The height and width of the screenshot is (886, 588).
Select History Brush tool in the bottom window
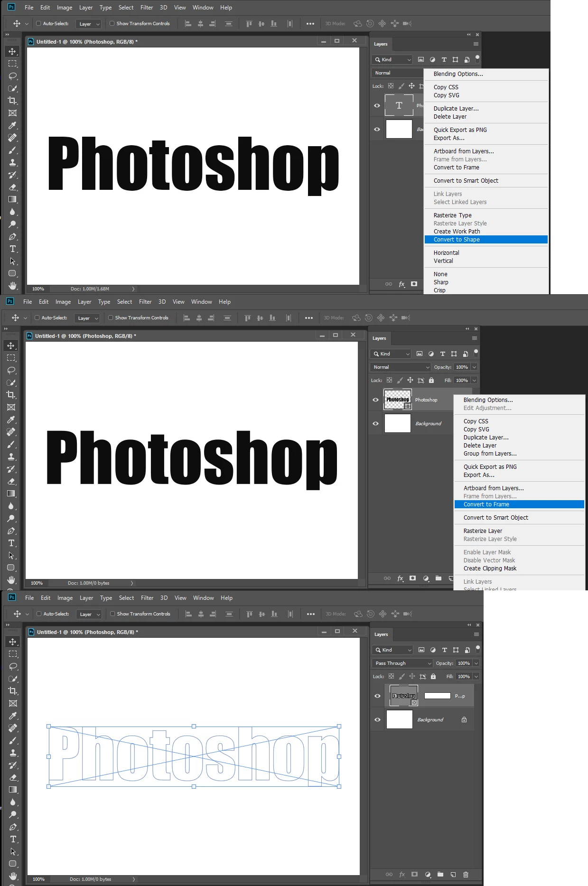point(13,765)
